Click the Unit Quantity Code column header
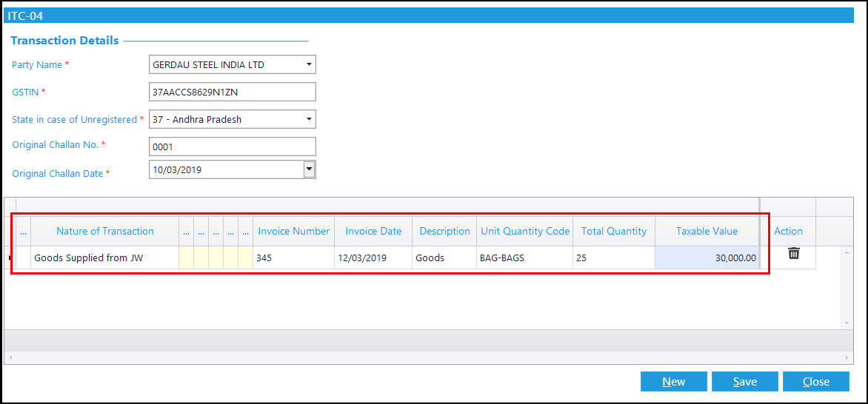This screenshot has height=404, width=868. [525, 231]
